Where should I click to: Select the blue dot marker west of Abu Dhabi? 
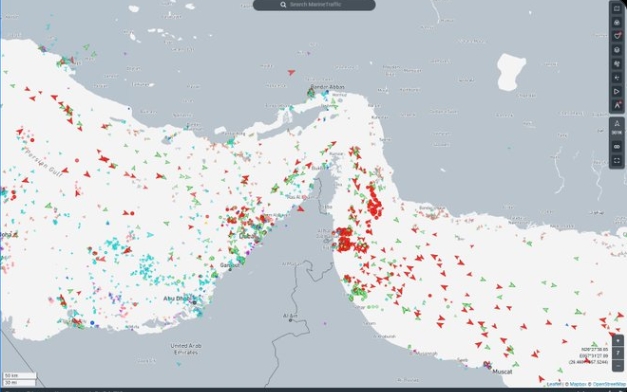92,322
